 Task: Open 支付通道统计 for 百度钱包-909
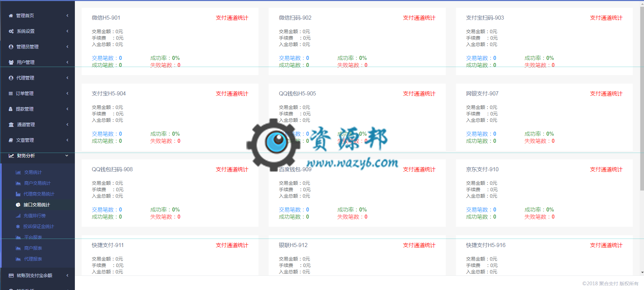tap(419, 170)
